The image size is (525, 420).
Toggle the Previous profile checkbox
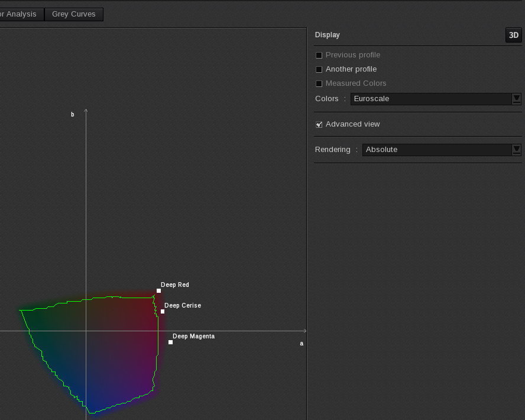(319, 55)
